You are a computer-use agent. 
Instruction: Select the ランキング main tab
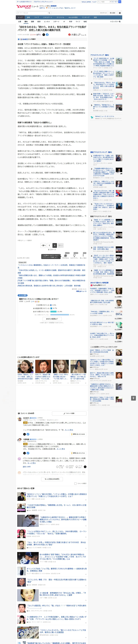[x=86, y=17]
